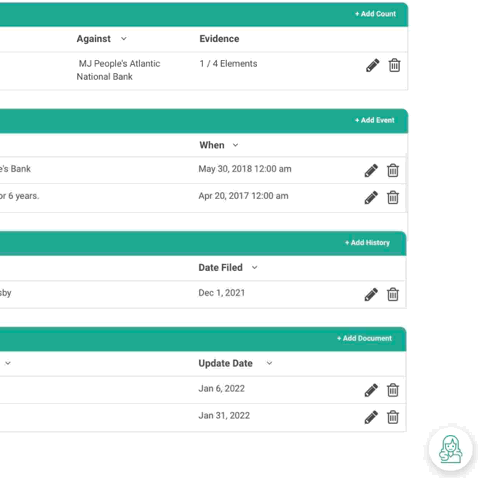
Task: Delete the Apr 20, 2017 event
Action: (x=393, y=197)
